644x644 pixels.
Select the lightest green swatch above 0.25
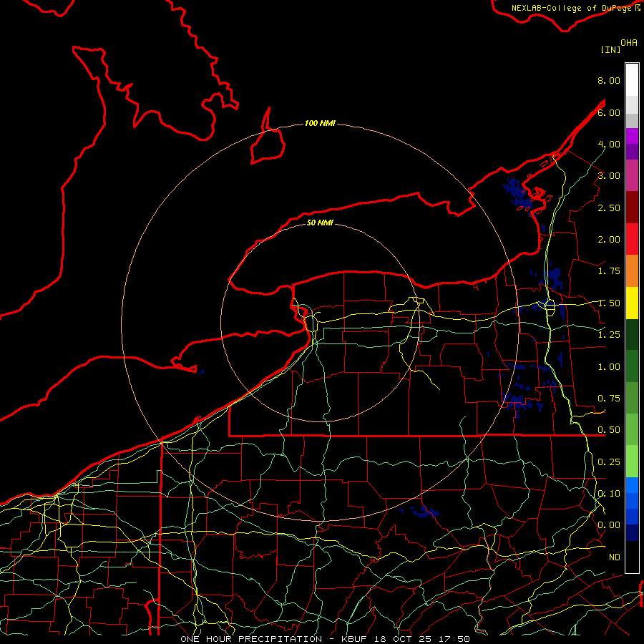(632, 462)
